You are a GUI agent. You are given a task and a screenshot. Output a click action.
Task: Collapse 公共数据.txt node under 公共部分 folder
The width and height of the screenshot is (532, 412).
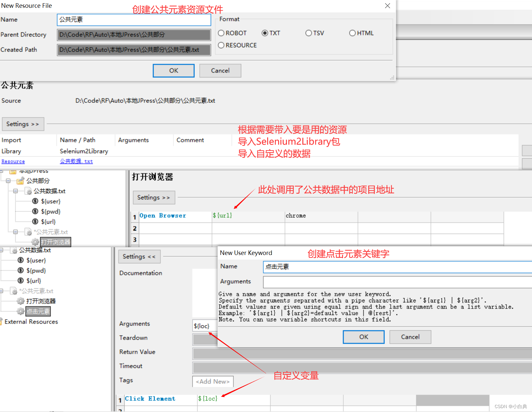point(15,191)
